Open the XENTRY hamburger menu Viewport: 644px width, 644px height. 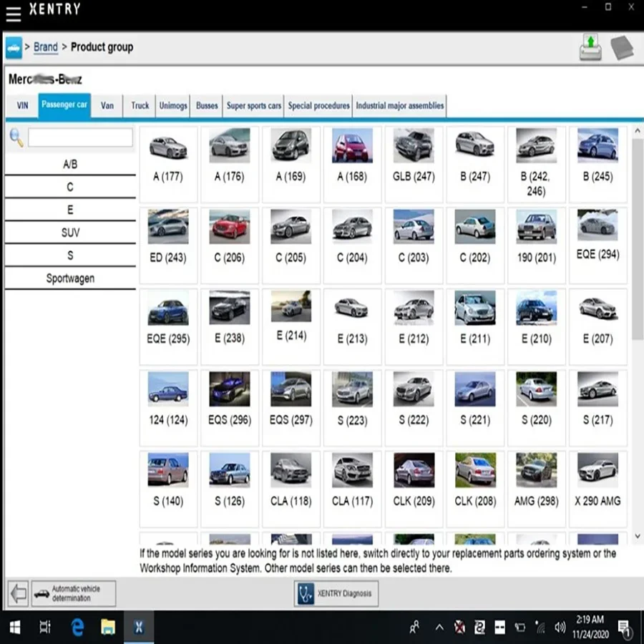13,13
